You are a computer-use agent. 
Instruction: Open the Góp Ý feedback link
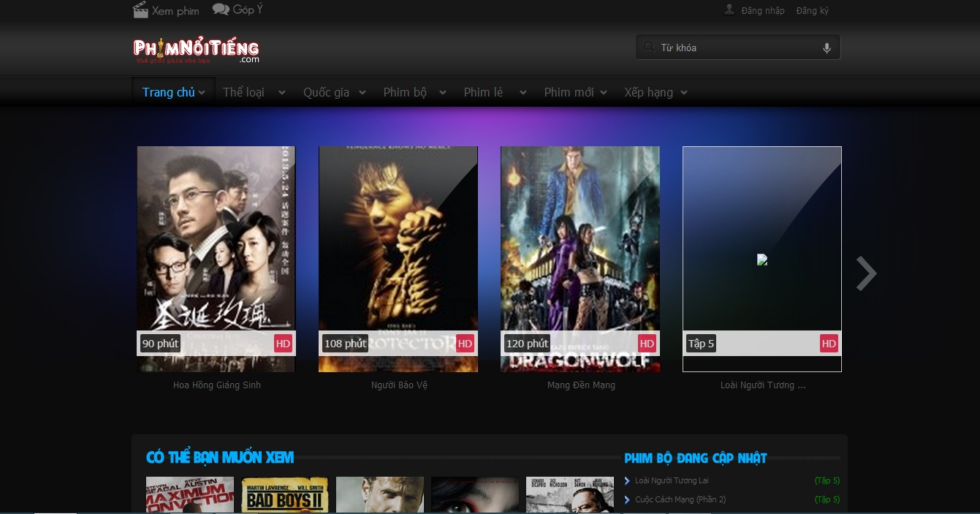pyautogui.click(x=248, y=10)
